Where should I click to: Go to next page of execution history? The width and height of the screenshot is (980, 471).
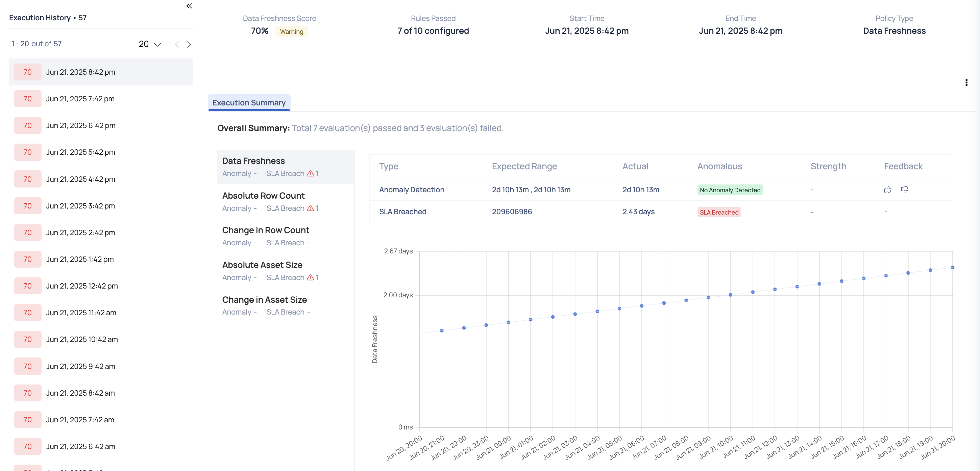click(x=190, y=44)
